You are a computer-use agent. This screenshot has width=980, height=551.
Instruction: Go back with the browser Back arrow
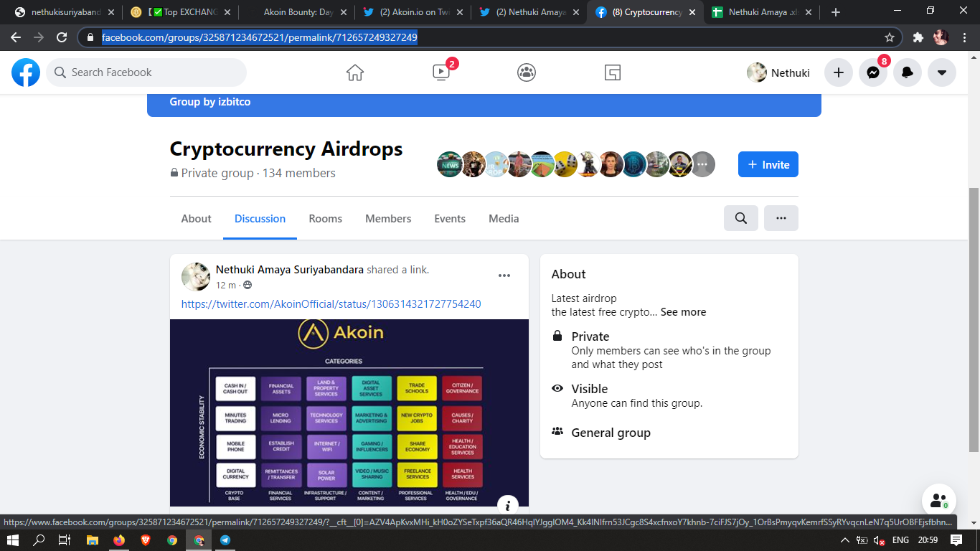point(16,37)
